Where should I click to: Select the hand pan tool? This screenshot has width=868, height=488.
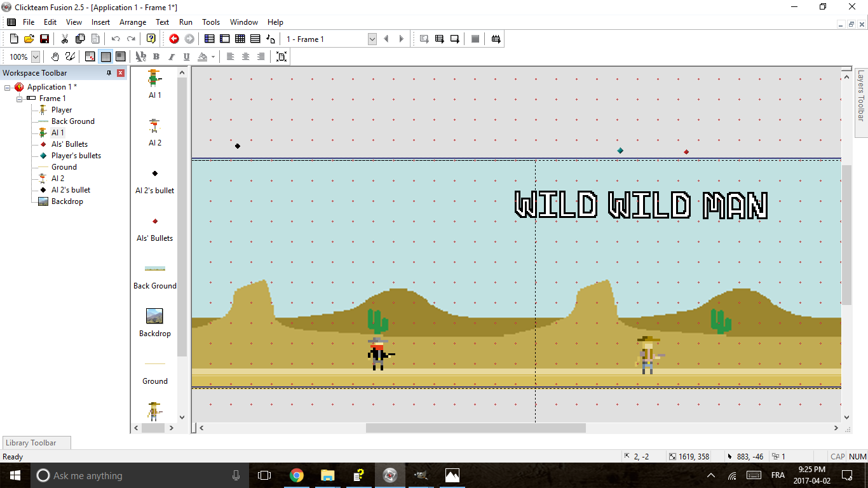[x=55, y=57]
